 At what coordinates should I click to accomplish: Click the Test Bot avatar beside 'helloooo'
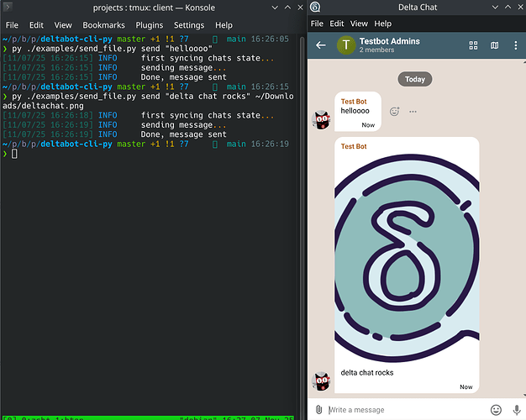pyautogui.click(x=320, y=120)
